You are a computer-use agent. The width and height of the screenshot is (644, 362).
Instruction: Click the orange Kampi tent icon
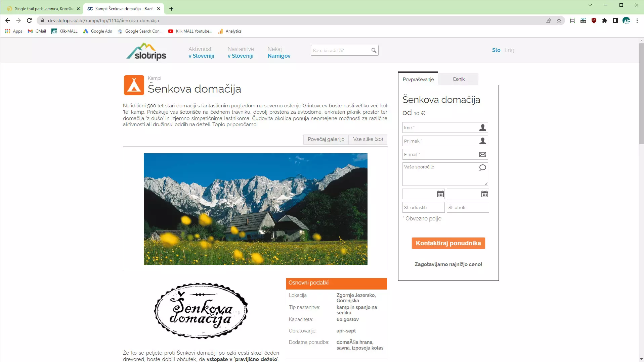[x=134, y=85]
